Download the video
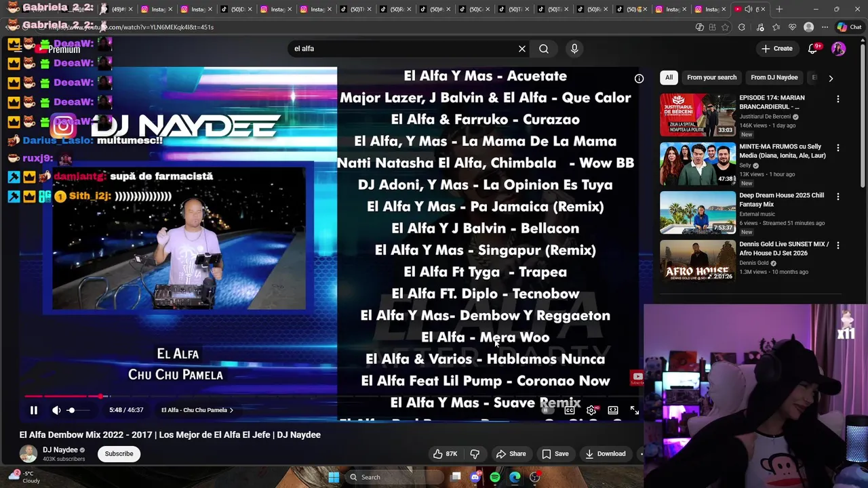Image resolution: width=868 pixels, height=488 pixels. 605,453
